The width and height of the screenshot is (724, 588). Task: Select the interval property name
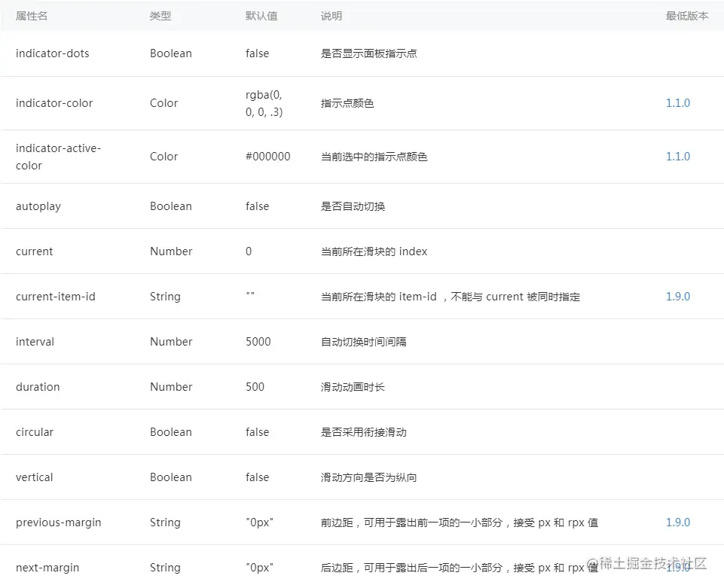coord(35,342)
